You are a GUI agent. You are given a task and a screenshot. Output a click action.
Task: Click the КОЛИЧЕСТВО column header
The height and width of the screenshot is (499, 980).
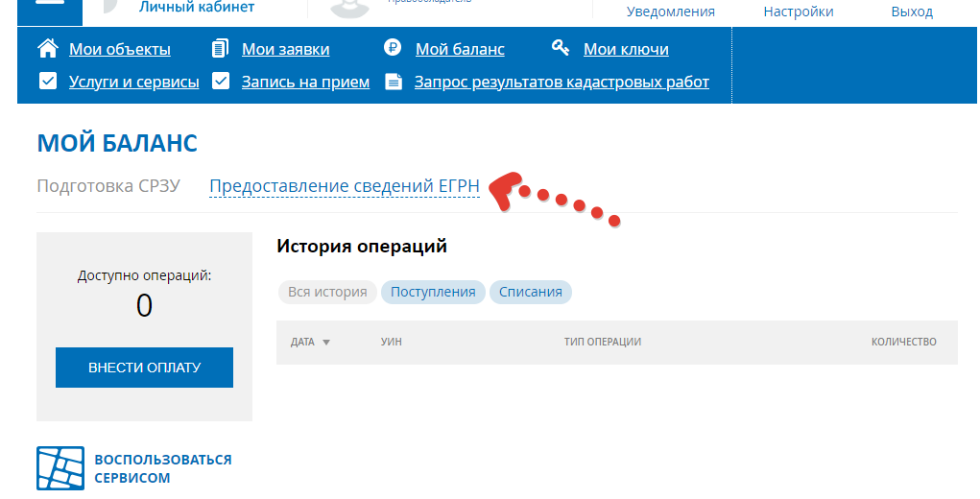point(904,342)
